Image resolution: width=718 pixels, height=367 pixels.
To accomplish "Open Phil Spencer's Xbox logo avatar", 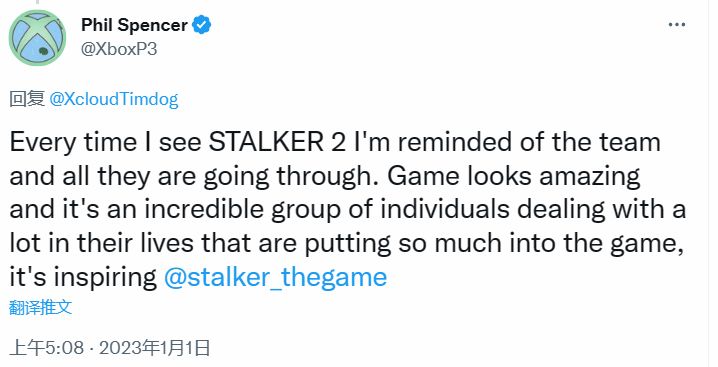I will point(38,38).
